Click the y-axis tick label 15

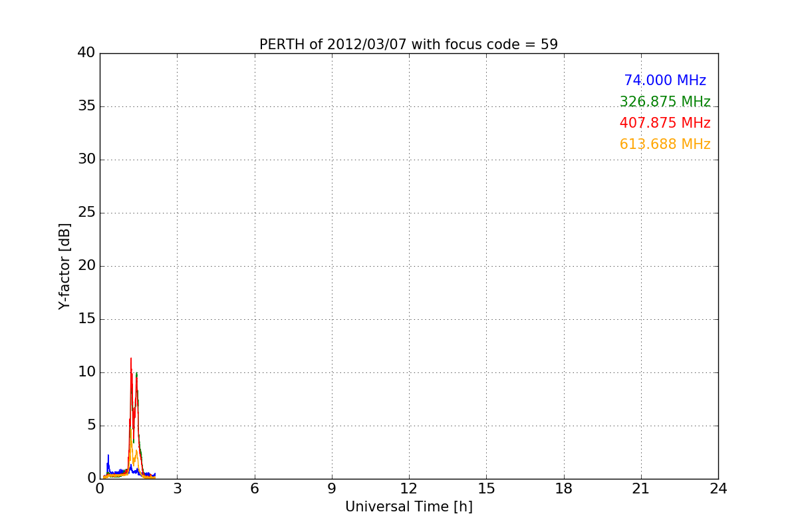[x=86, y=319]
